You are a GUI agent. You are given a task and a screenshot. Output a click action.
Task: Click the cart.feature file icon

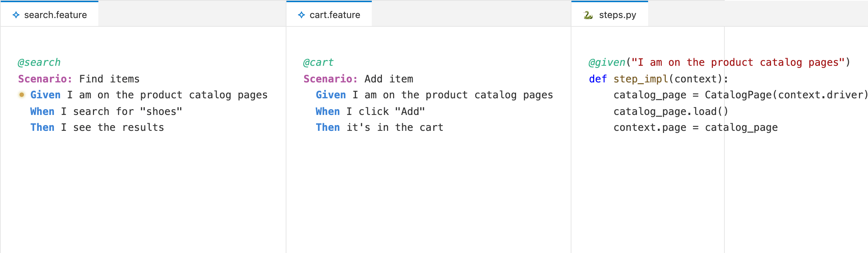[301, 15]
